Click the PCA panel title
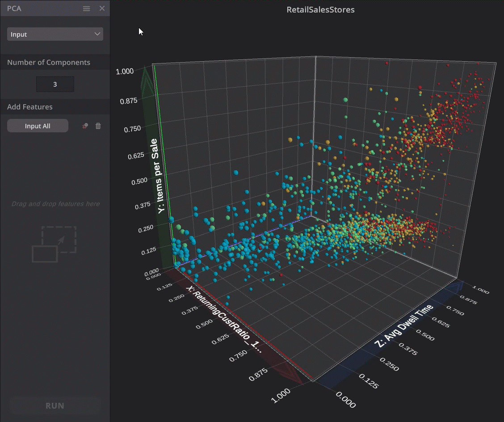 pos(14,8)
